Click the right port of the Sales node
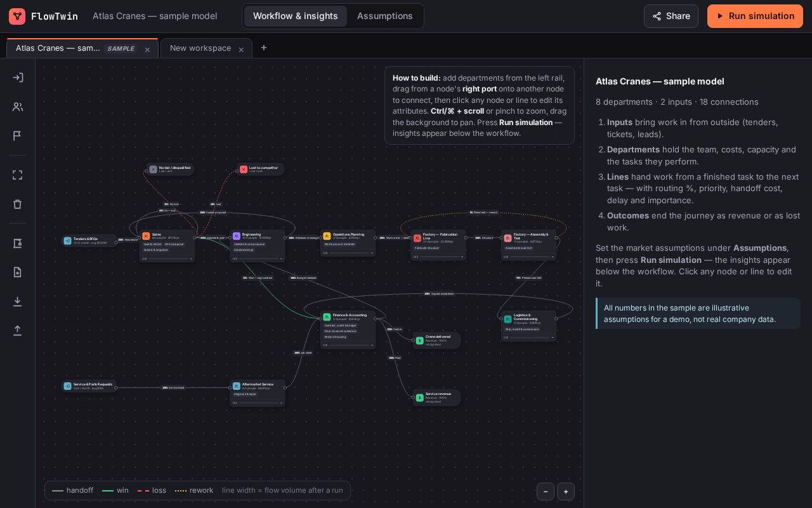This screenshot has height=508, width=812. (x=195, y=238)
